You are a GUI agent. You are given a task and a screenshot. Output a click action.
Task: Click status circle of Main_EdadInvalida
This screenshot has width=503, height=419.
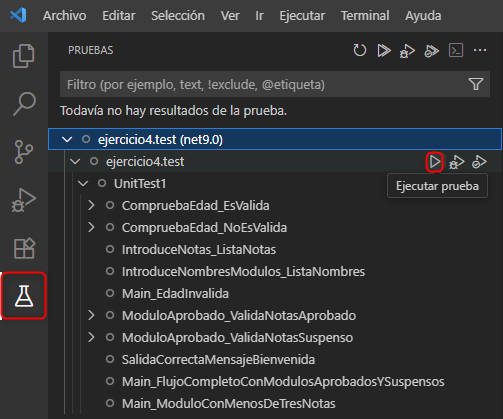pos(110,293)
